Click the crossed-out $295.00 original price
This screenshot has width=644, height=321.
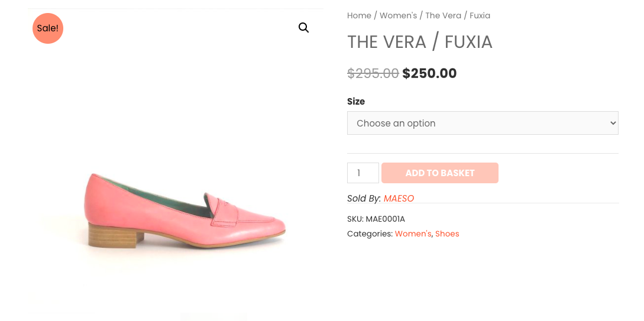[373, 73]
